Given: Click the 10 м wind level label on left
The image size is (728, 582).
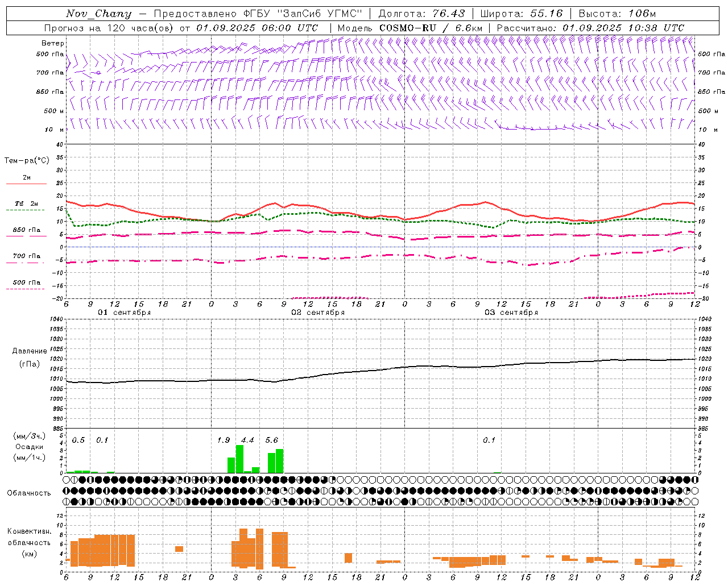Looking at the screenshot, I should click(x=55, y=130).
